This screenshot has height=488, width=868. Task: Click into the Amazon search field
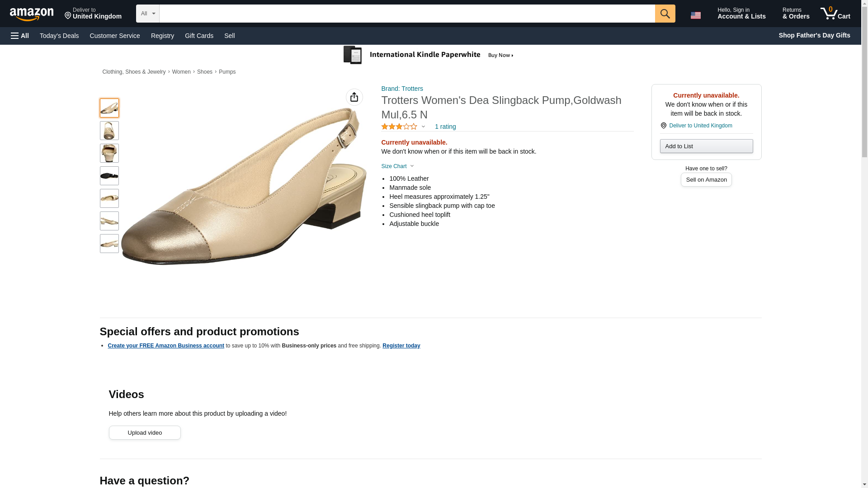[x=407, y=14]
